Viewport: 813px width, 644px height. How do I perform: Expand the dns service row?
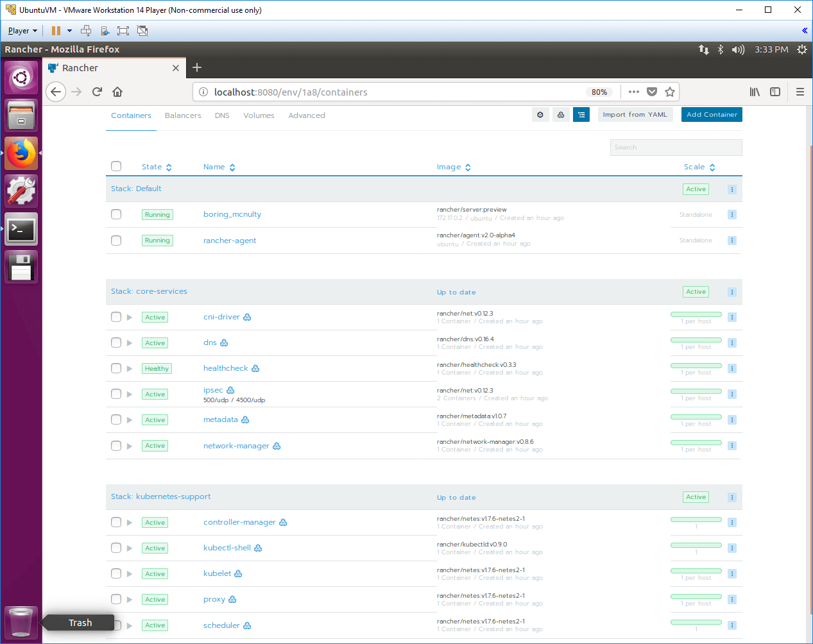(x=130, y=343)
